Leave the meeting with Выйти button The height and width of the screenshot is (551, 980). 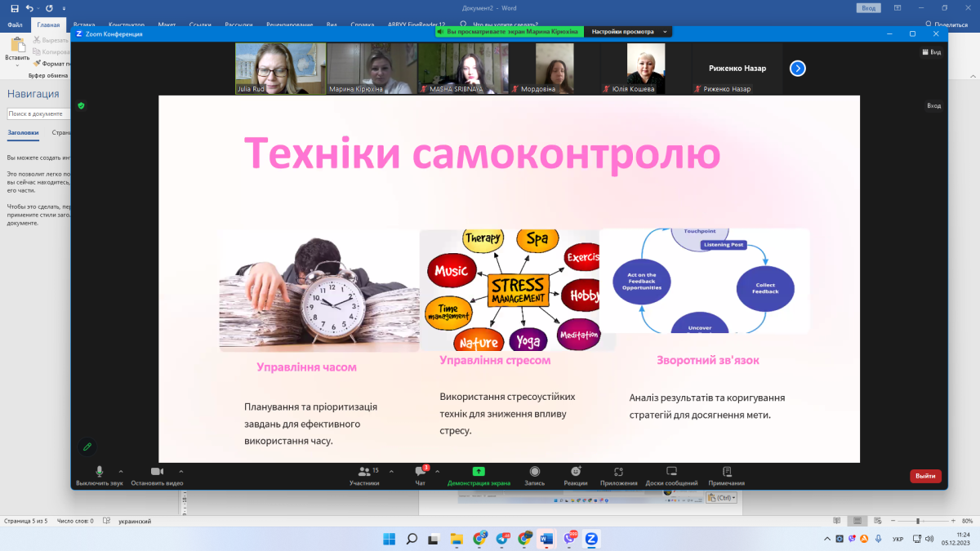click(925, 476)
